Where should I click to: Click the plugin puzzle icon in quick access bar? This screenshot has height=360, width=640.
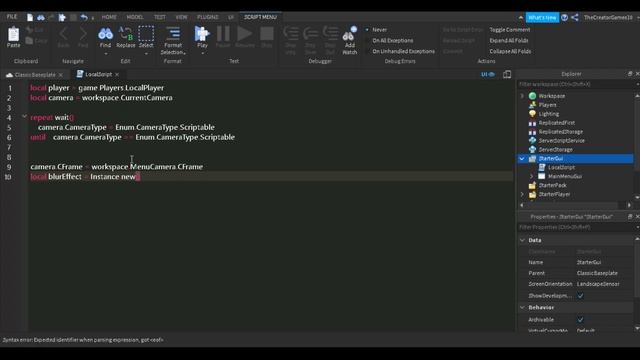click(x=62, y=17)
